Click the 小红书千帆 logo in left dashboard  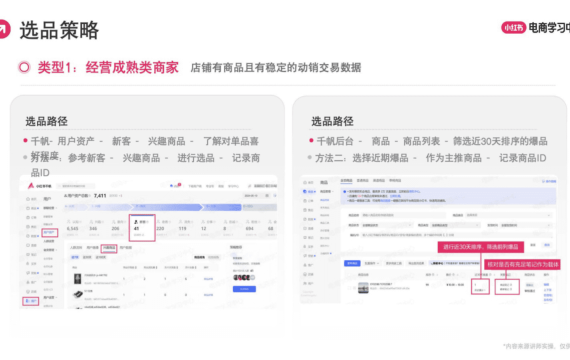pos(40,186)
